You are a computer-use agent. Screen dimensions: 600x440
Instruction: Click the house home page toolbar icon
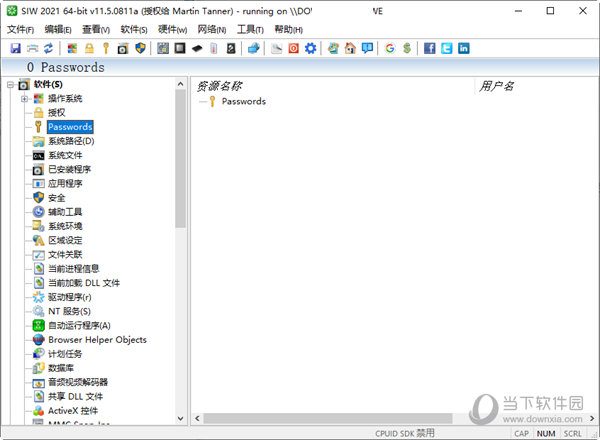click(x=350, y=48)
